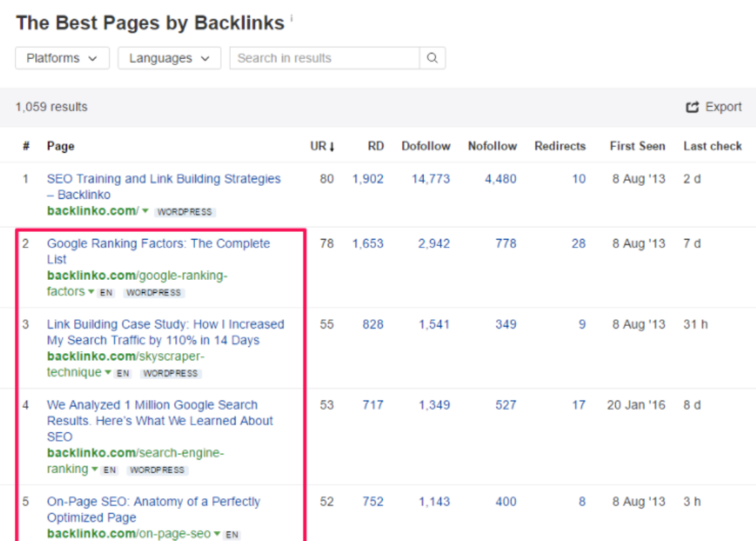The image size is (756, 541).
Task: Open On-Page SEO: Anatomy page link
Action: coord(153,509)
